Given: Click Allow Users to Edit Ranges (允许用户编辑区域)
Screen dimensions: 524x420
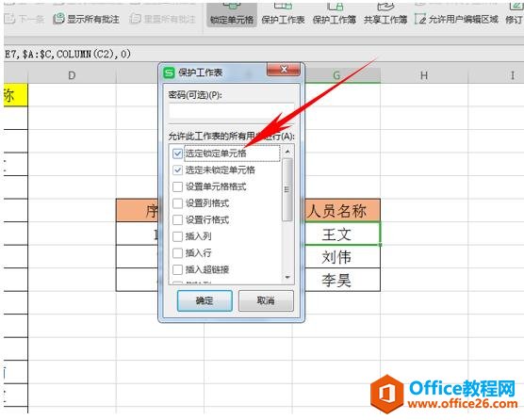Looking at the screenshot, I should pyautogui.click(x=456, y=20).
